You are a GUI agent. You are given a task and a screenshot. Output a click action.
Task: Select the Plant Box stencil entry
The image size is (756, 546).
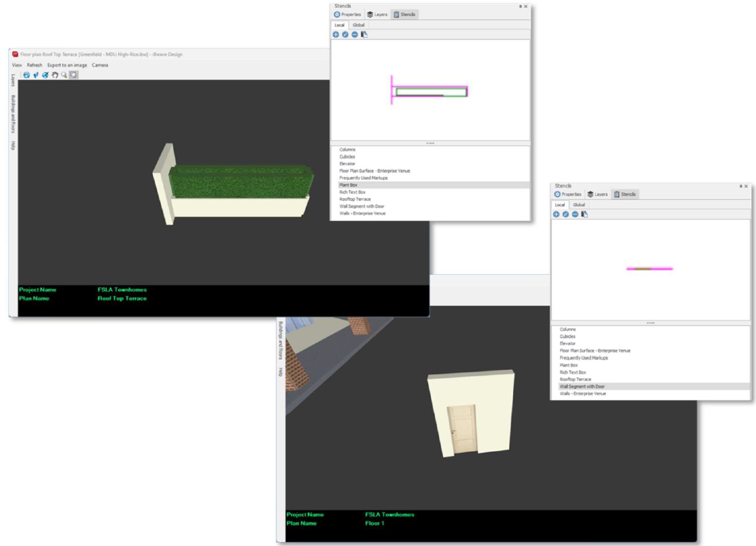coord(349,185)
